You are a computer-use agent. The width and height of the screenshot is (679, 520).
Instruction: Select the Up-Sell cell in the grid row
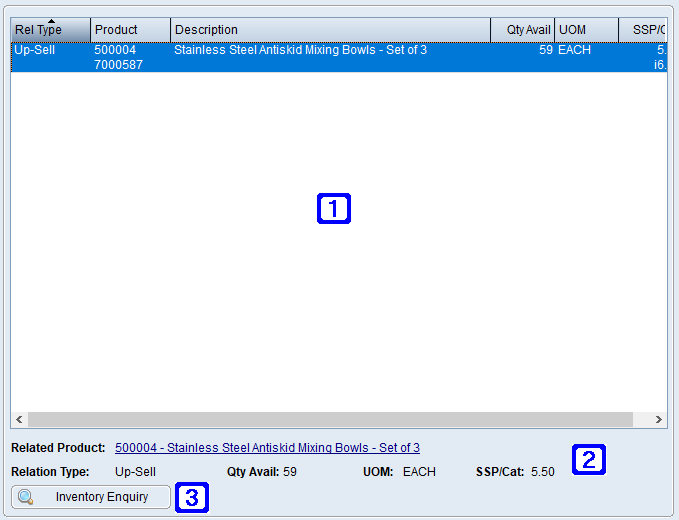pos(35,50)
